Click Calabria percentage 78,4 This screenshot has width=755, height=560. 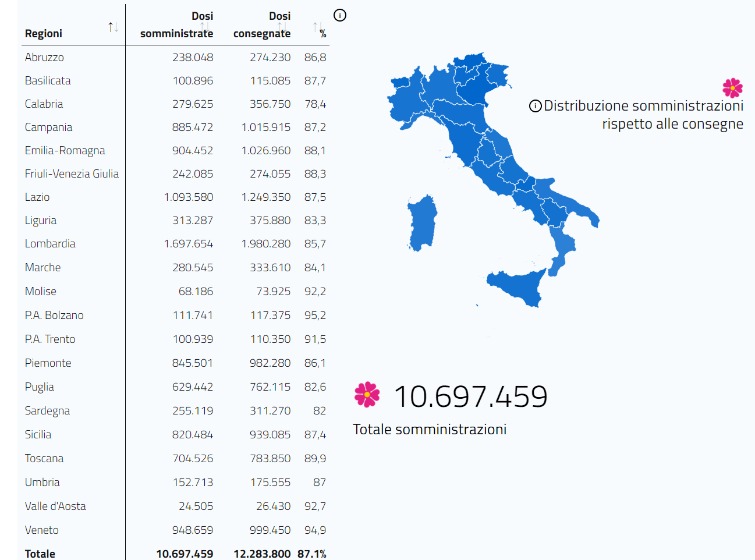point(315,104)
